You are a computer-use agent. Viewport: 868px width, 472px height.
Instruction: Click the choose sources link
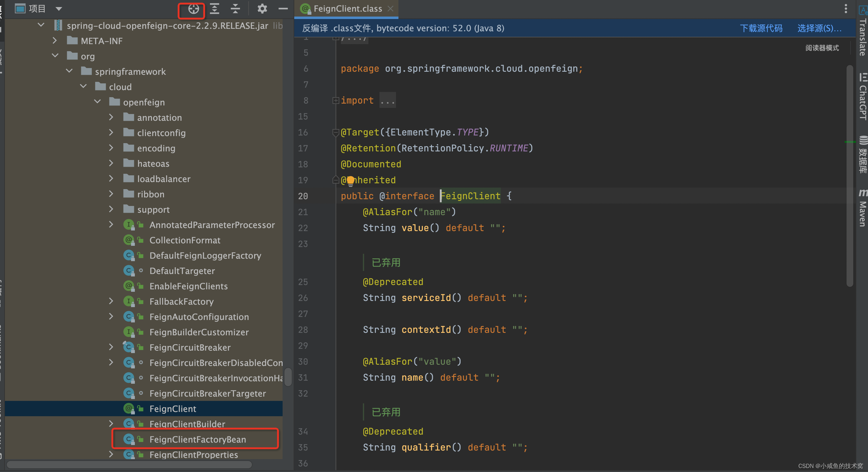tap(819, 28)
